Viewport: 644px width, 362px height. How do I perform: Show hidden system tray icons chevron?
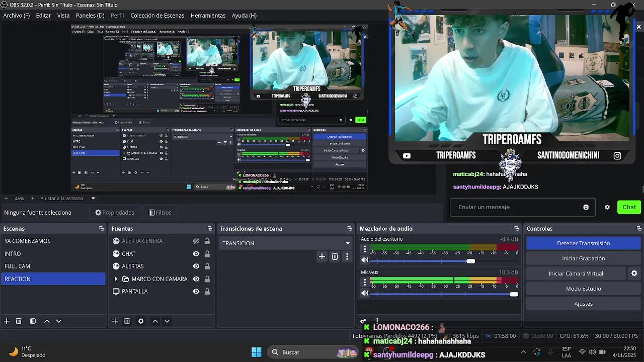click(523, 352)
